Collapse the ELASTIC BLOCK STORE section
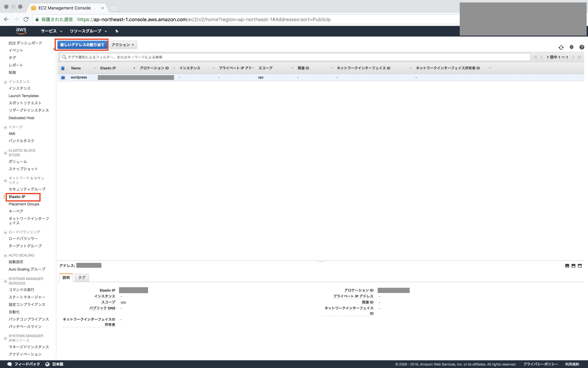This screenshot has height=368, width=588. pyautogui.click(x=5, y=153)
